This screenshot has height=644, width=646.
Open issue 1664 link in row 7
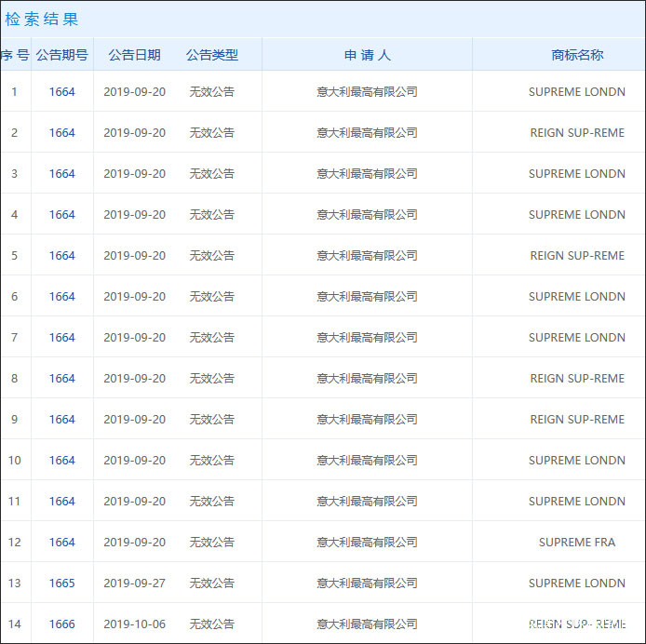(61, 337)
